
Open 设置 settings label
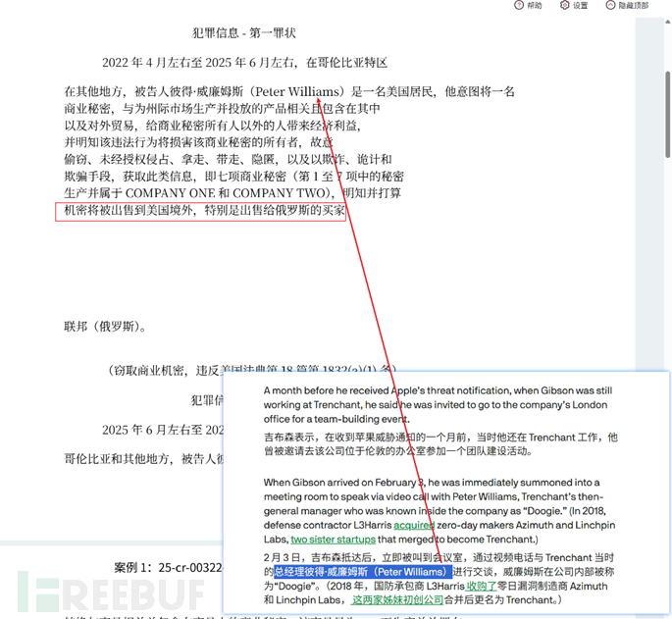coord(581,6)
